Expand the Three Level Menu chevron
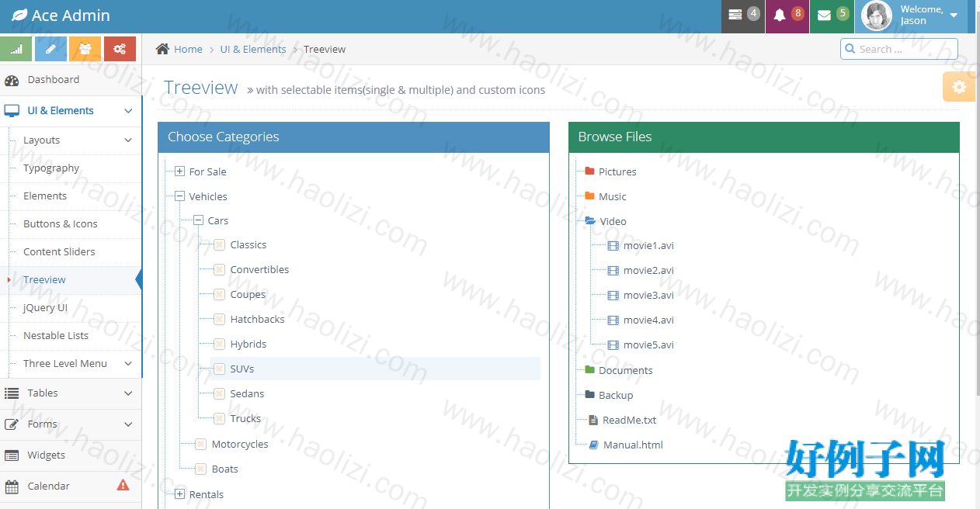980x509 pixels. [128, 364]
